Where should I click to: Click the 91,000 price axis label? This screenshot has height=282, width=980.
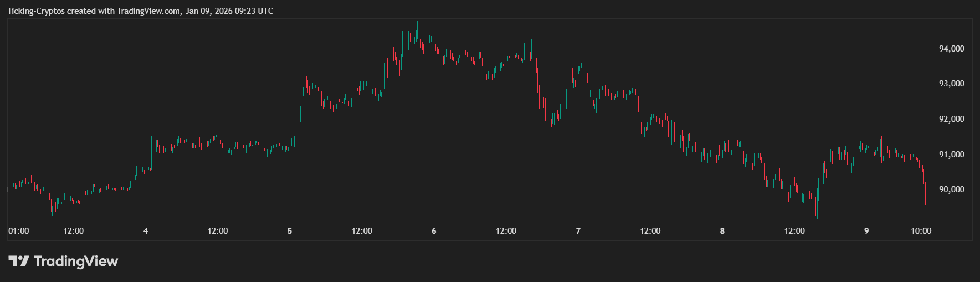(951, 155)
